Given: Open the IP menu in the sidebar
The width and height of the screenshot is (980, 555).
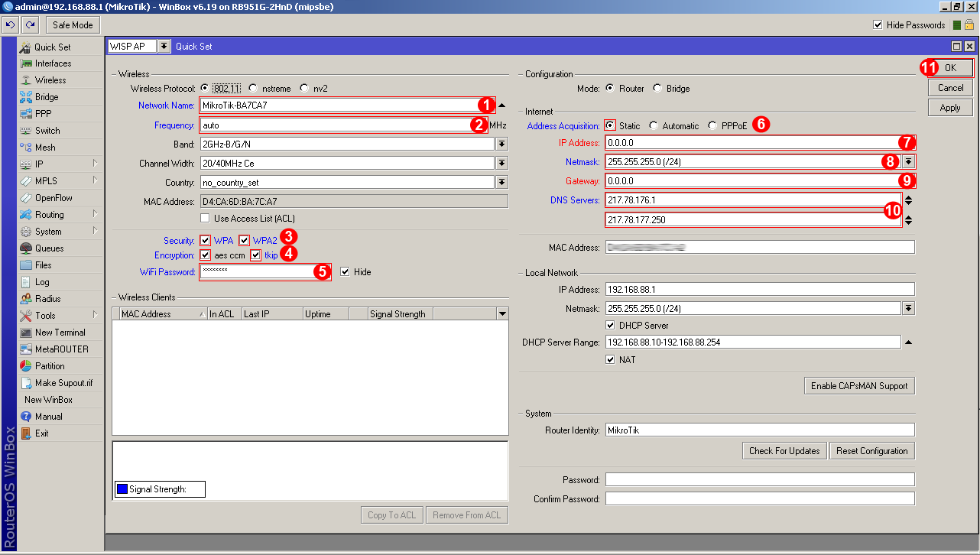Looking at the screenshot, I should [60, 164].
